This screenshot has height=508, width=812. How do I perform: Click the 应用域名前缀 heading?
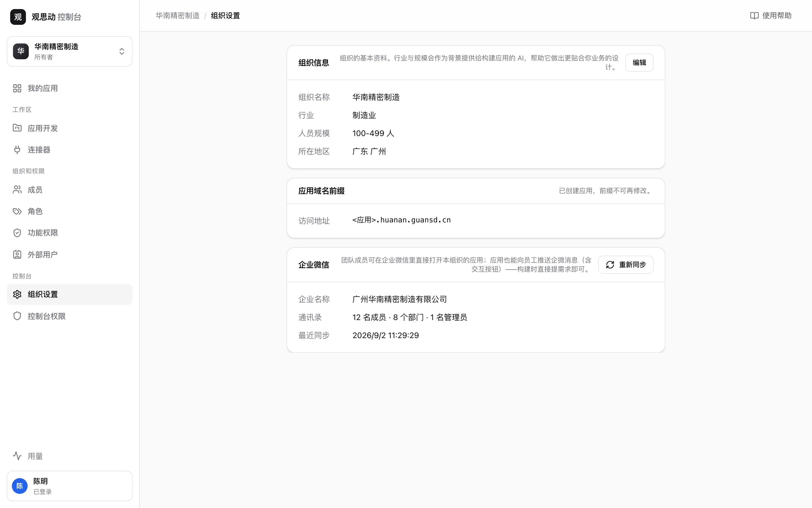coord(321,191)
